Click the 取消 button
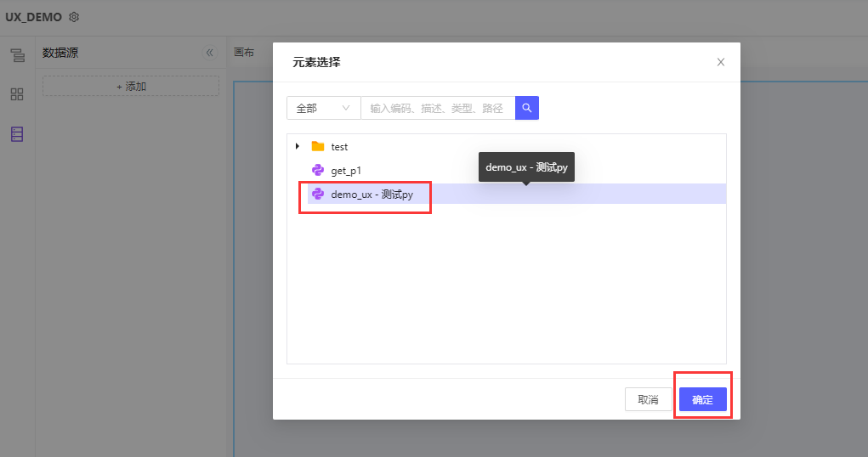Screen dimensions: 868x457 (648, 399)
